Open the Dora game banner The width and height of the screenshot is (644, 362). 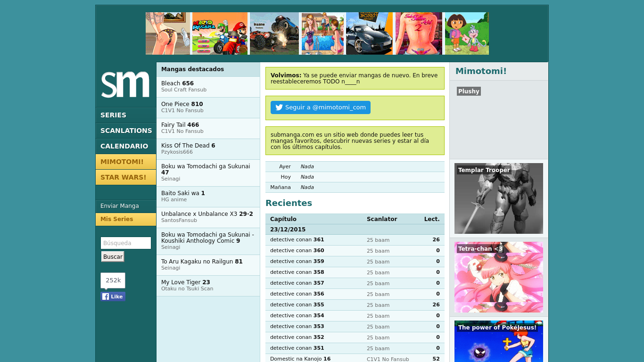467,33
